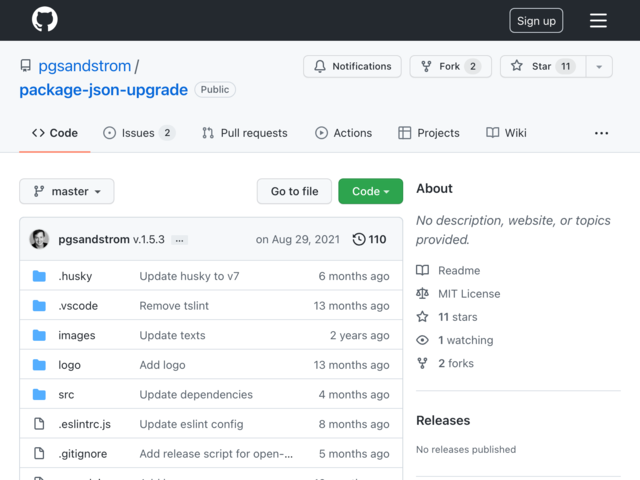Open the Projects tab
Viewport: 640px width, 480px height.
click(429, 133)
